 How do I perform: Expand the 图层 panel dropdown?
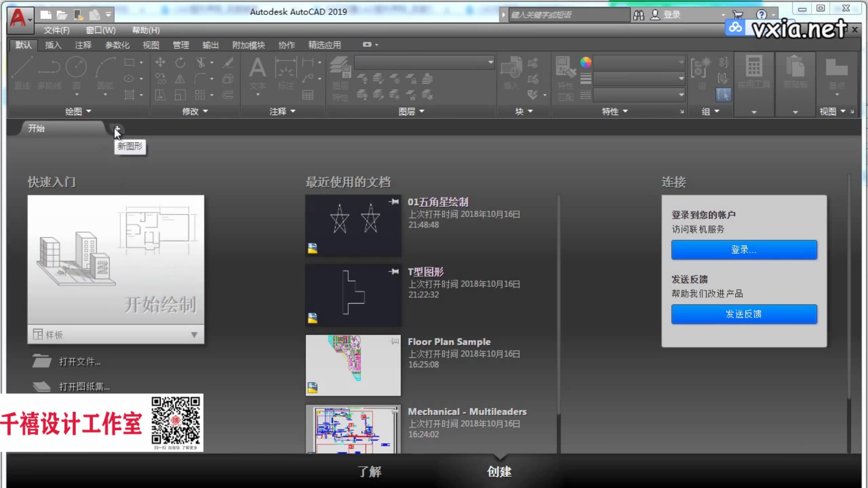411,112
